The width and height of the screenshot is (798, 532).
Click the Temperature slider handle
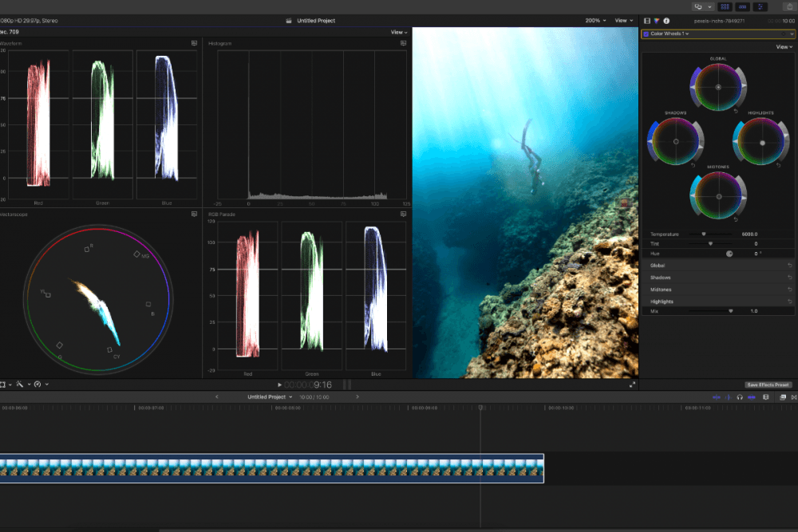(704, 234)
